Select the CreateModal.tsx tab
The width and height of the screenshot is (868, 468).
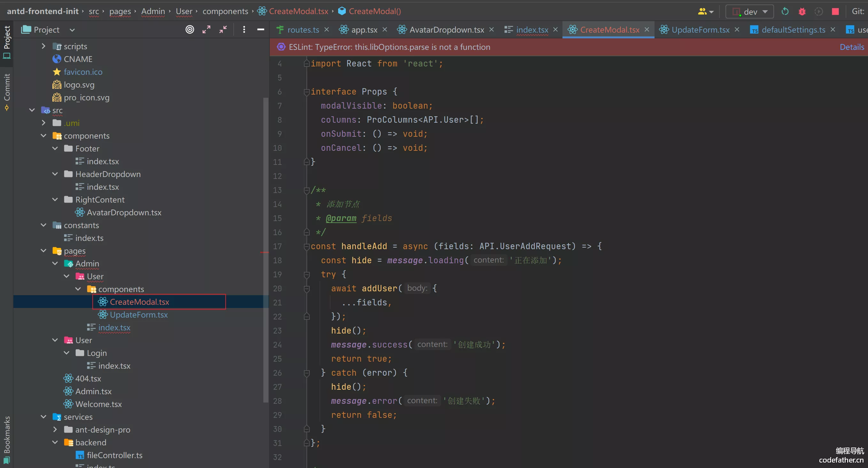click(x=608, y=29)
